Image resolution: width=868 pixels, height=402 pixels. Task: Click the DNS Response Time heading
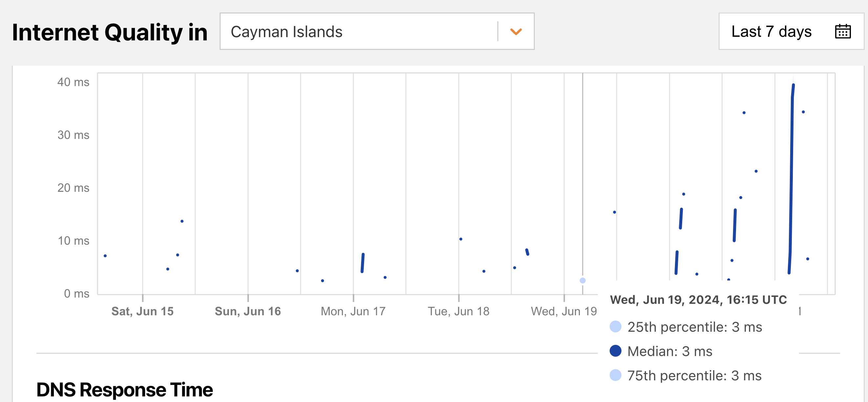click(124, 390)
